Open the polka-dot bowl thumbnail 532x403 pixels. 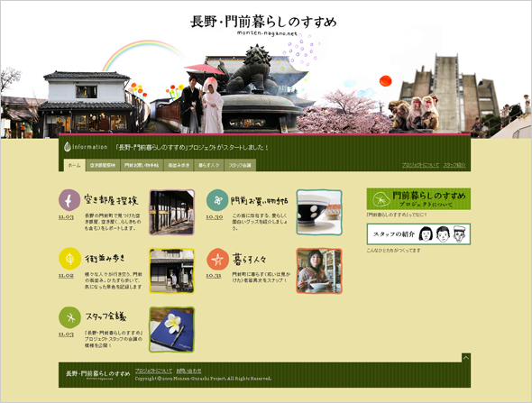(x=319, y=213)
